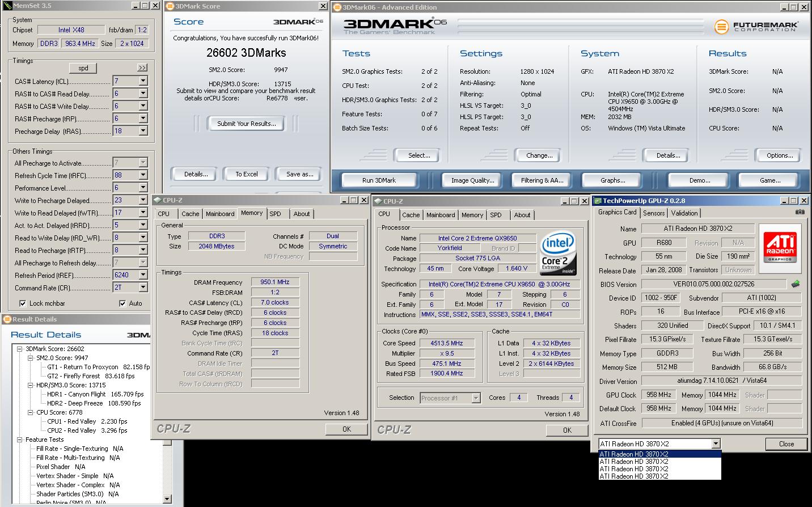Click the Close button in GPU-Z
The image size is (812, 507).
tap(786, 444)
